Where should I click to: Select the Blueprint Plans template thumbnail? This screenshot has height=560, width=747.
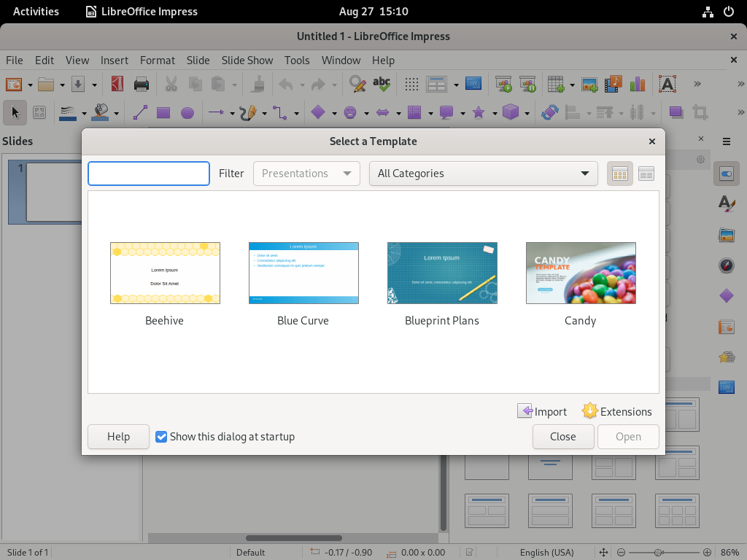coord(442,273)
